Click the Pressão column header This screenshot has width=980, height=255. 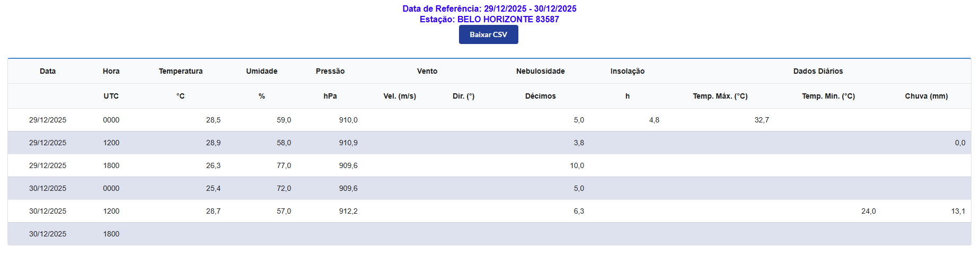(330, 71)
